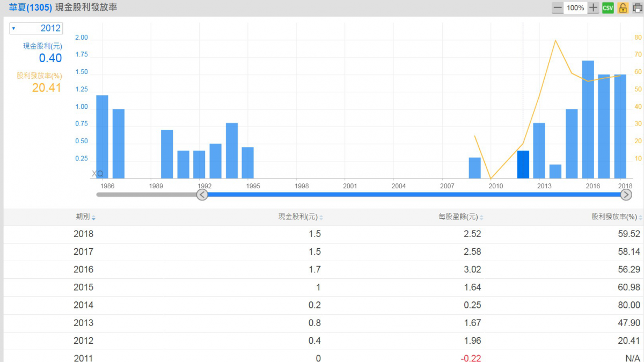Click the 2017 row period cell
This screenshot has width=644, height=362.
(83, 252)
